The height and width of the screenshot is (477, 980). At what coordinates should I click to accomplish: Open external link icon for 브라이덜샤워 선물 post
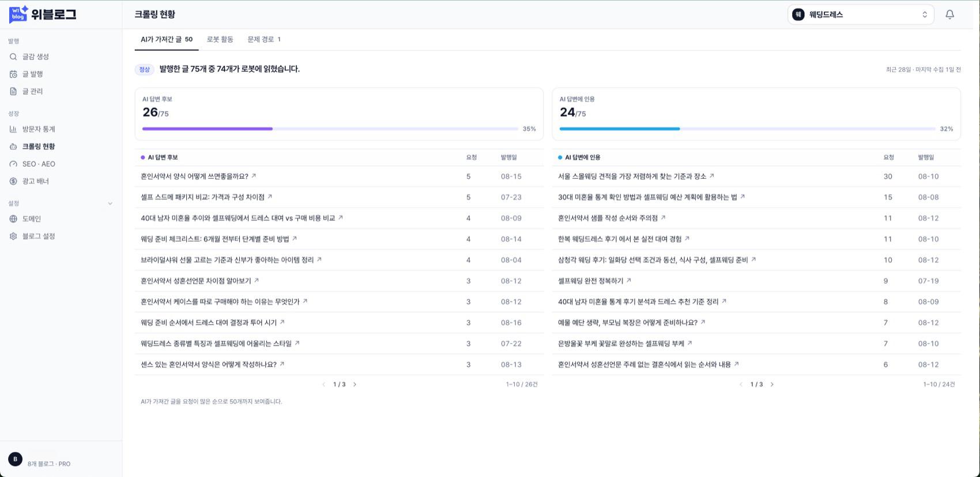click(x=319, y=260)
